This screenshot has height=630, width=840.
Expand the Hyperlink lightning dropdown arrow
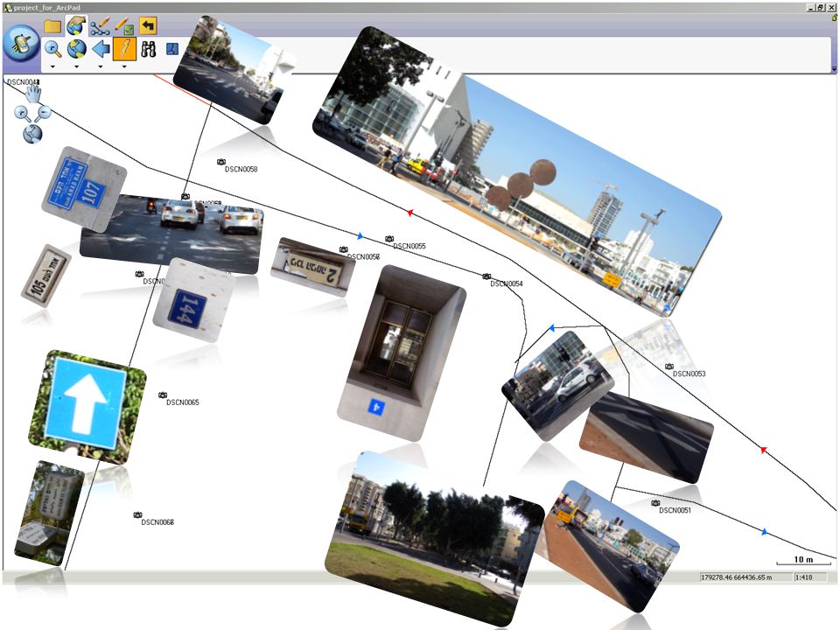click(124, 66)
